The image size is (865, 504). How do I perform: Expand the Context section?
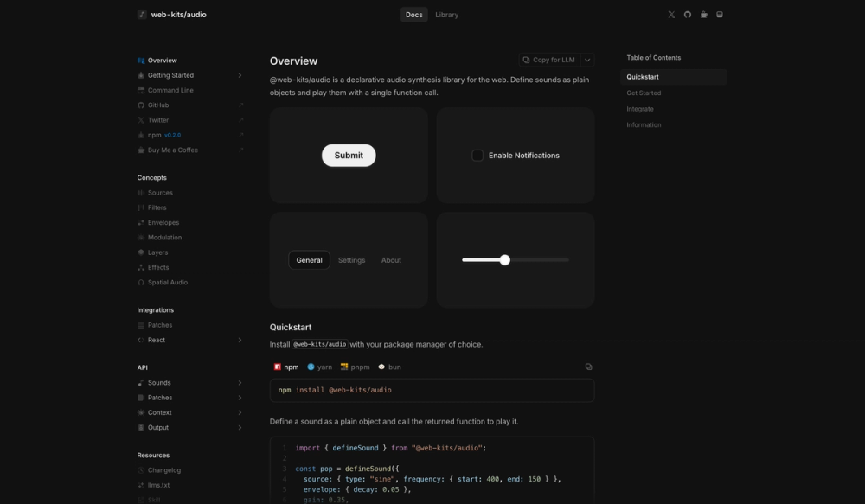[x=240, y=412]
